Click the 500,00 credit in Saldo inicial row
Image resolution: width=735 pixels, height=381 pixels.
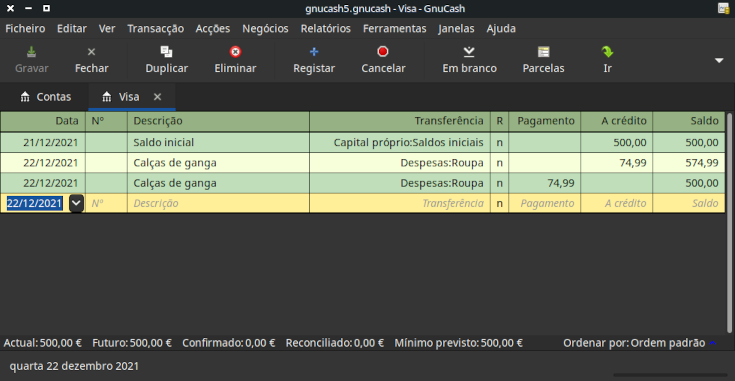[x=616, y=142]
